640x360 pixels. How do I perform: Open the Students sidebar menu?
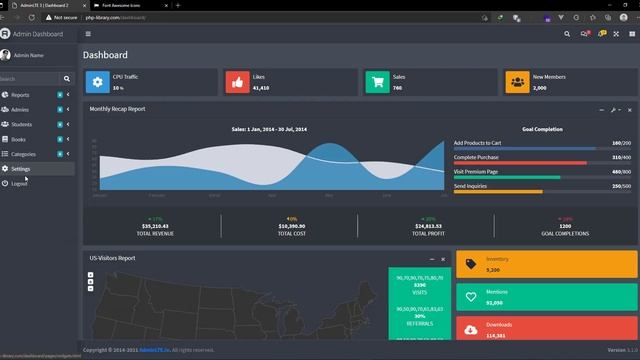pos(37,124)
